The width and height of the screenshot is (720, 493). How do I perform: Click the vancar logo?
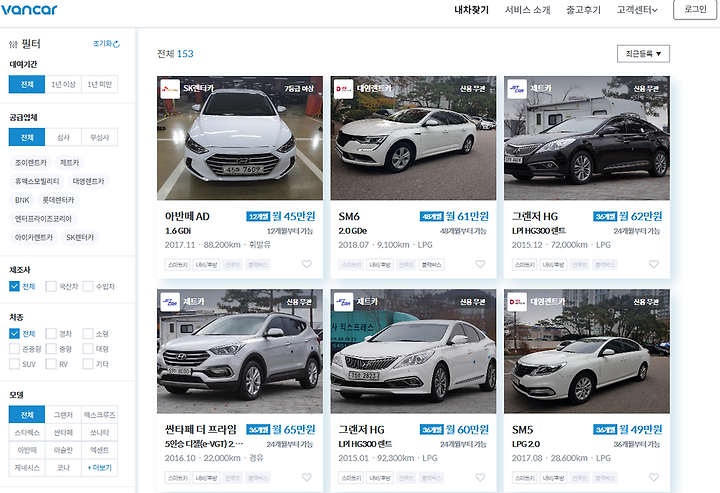29,9
